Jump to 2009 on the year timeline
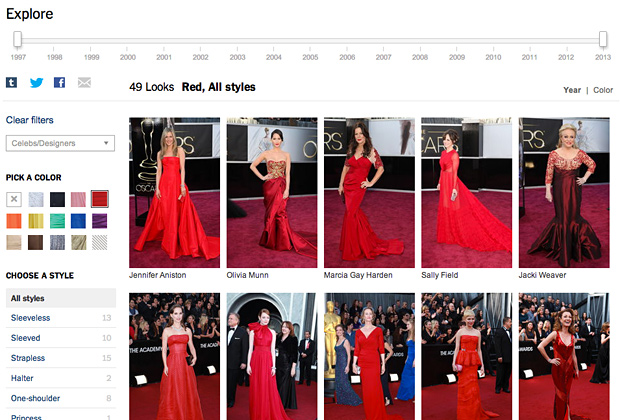 (x=457, y=57)
